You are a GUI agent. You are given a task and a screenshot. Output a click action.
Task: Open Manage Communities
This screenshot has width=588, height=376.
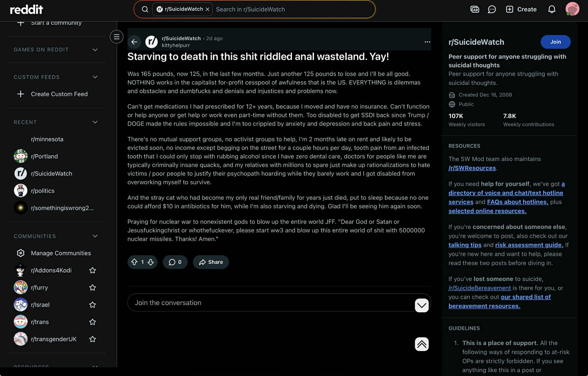click(61, 253)
